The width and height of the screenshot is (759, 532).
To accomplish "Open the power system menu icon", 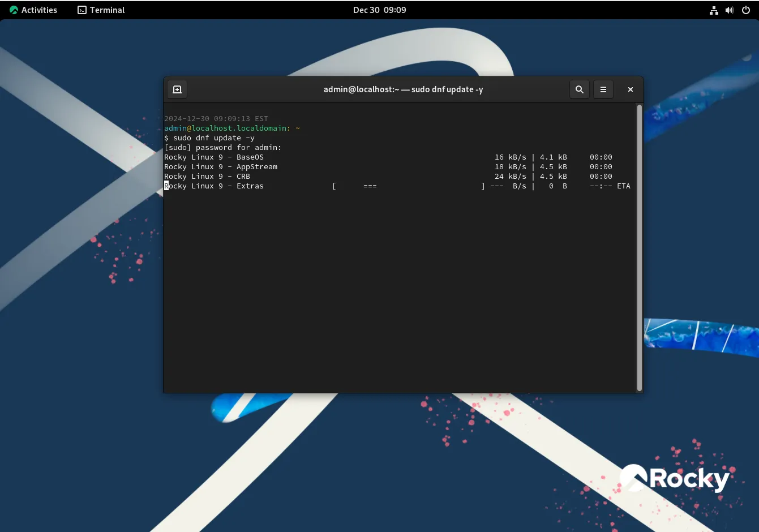I will [746, 10].
